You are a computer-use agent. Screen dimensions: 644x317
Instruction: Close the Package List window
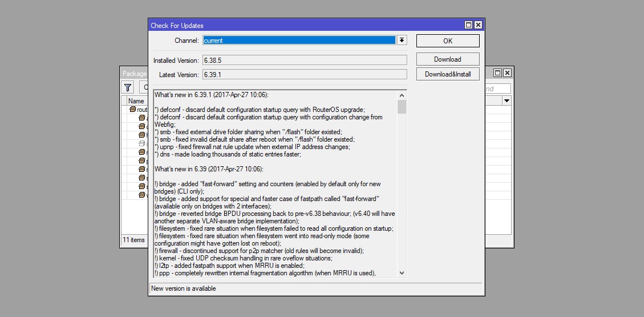(507, 73)
